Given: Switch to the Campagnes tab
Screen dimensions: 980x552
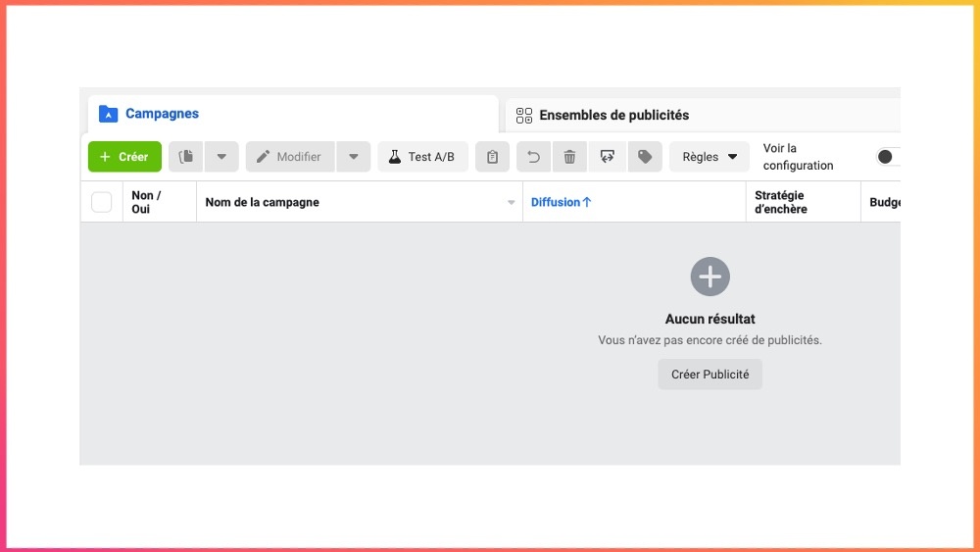Looking at the screenshot, I should click(293, 114).
